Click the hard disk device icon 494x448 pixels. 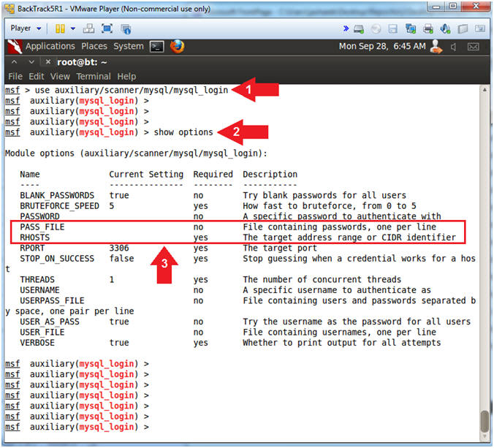[359, 29]
